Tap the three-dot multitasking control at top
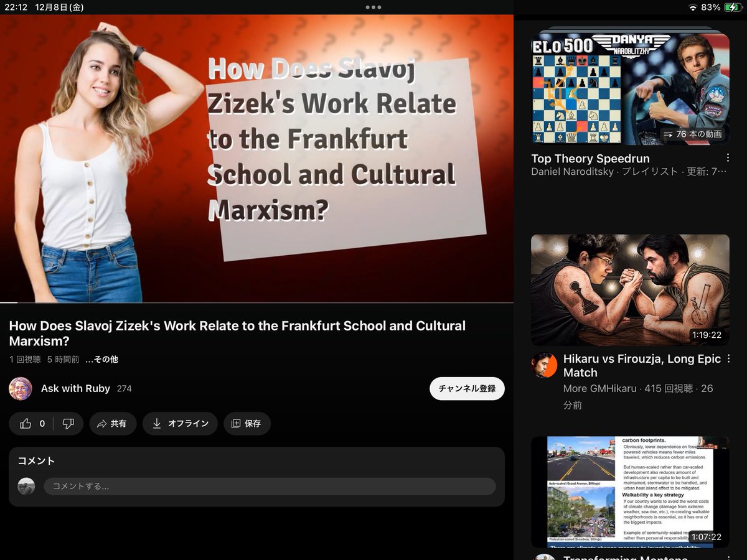747x560 pixels. pos(374,7)
